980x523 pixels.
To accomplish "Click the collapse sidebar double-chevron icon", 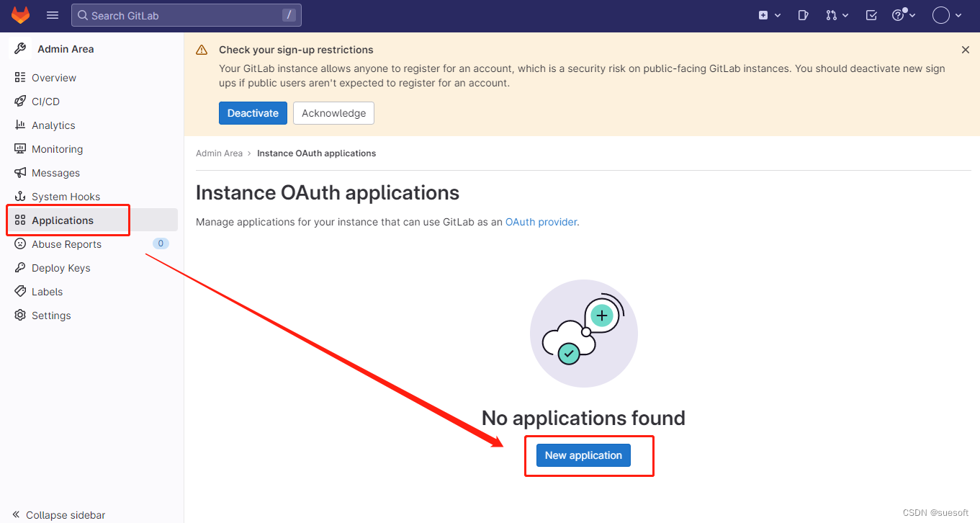I will [x=16, y=515].
